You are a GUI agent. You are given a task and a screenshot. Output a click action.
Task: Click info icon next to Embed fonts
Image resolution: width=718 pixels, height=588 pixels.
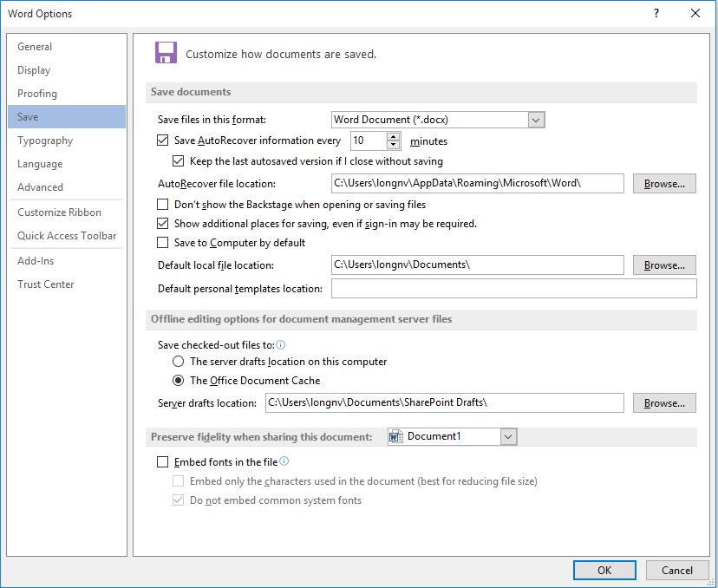pyautogui.click(x=284, y=462)
